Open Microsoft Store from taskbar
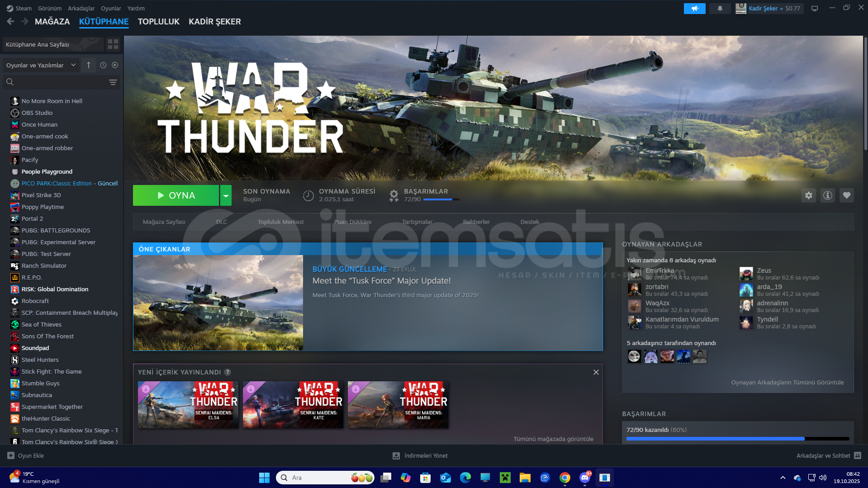868x488 pixels. (x=425, y=478)
